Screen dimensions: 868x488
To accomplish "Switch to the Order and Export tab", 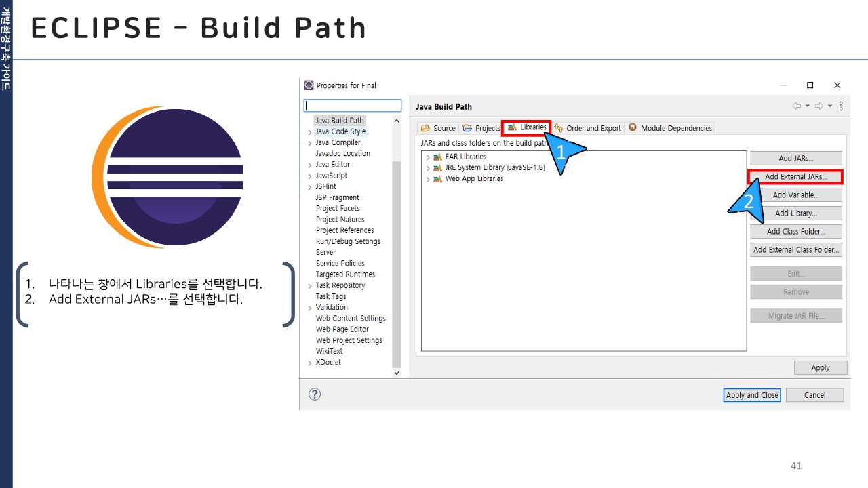I will [588, 128].
